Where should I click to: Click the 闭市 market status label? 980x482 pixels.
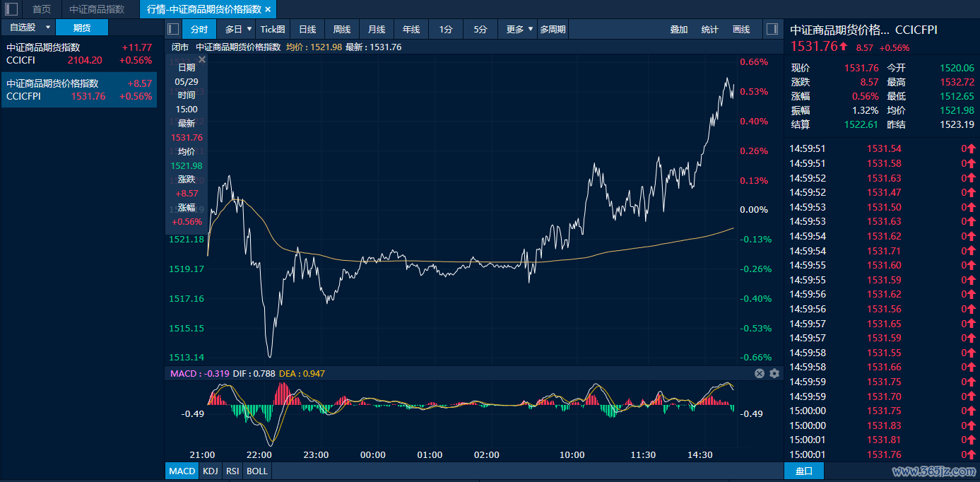coord(180,47)
